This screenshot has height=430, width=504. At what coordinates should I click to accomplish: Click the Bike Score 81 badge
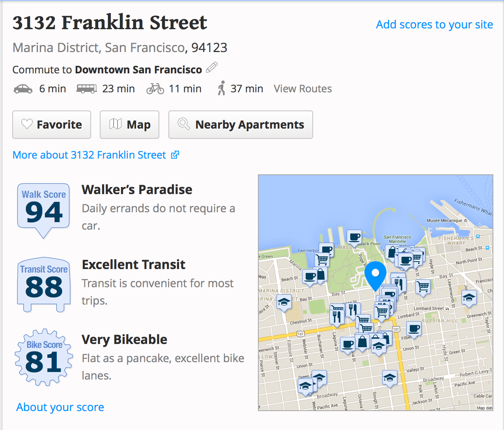(x=44, y=357)
